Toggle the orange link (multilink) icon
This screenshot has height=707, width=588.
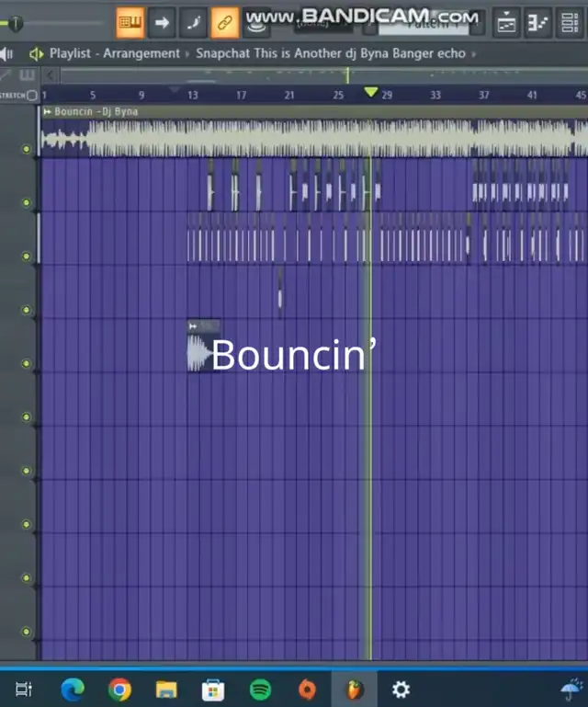(x=224, y=21)
